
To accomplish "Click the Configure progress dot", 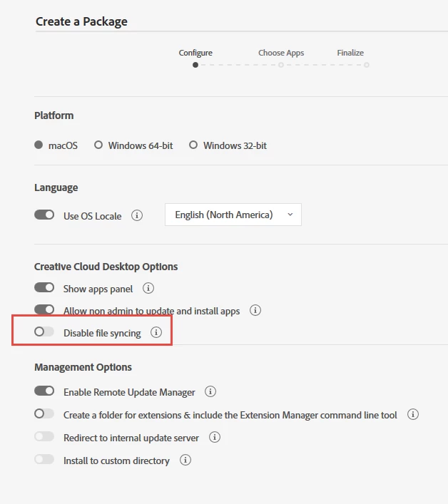I will coord(195,65).
